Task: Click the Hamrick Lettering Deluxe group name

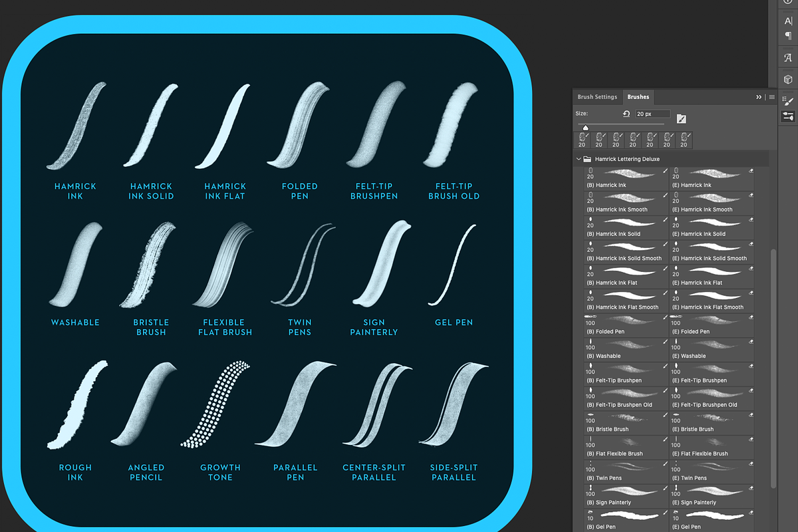Action: 627,160
